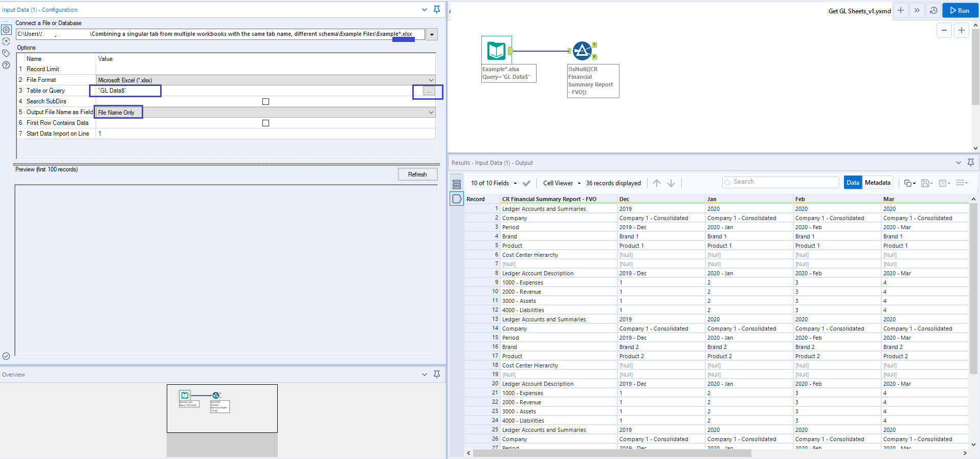
Task: Open workflow history clock icon
Action: coord(933,10)
